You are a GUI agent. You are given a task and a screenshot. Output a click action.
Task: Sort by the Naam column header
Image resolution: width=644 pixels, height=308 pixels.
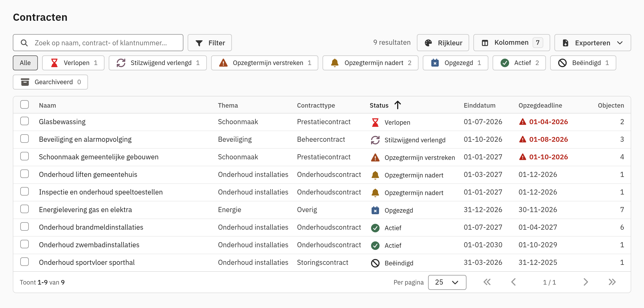point(47,106)
